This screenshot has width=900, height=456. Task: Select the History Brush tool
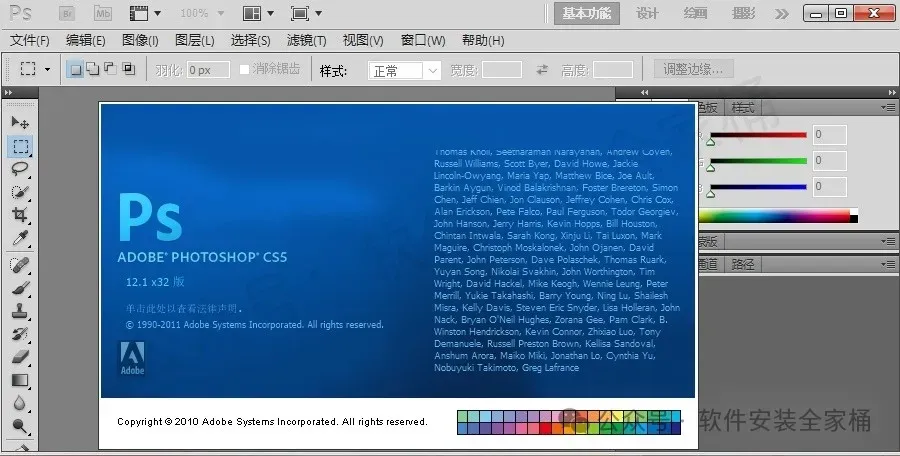(20, 334)
